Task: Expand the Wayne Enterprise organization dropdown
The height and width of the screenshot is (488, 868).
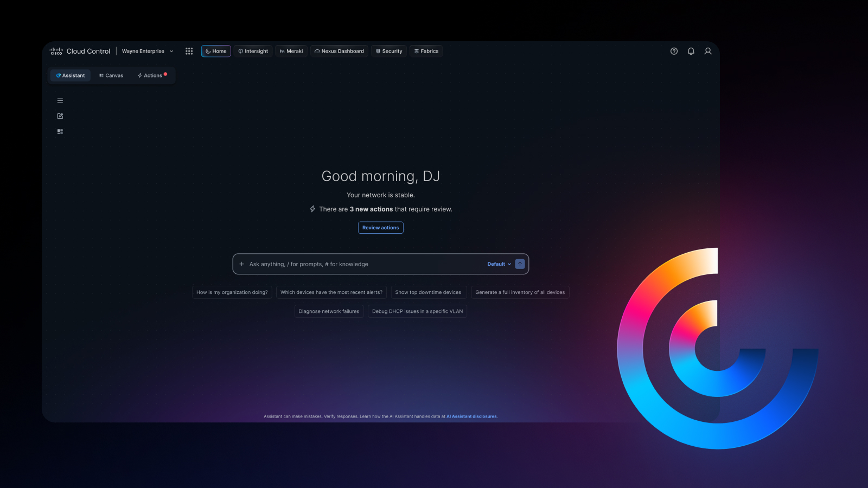Action: (148, 51)
